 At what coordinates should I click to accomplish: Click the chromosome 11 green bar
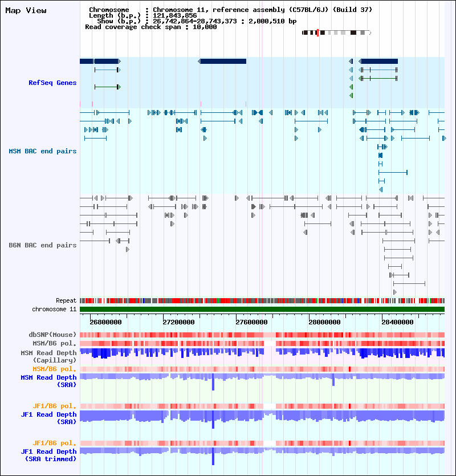tap(262, 310)
